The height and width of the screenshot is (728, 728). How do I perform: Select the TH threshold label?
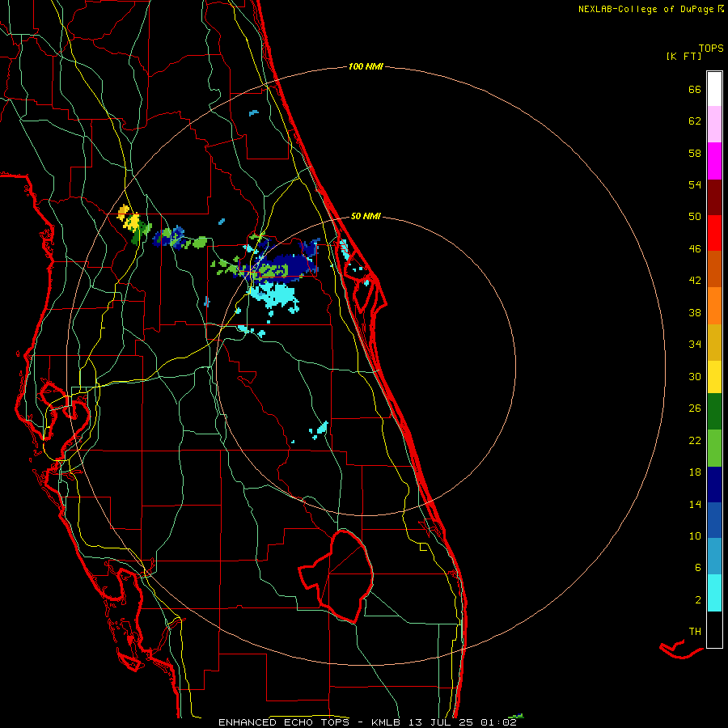click(x=695, y=632)
